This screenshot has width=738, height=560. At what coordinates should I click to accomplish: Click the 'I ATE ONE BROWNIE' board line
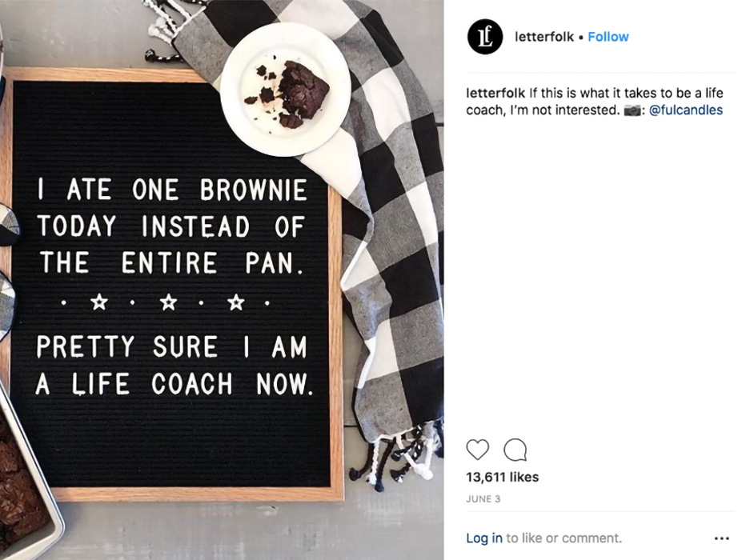point(172,189)
